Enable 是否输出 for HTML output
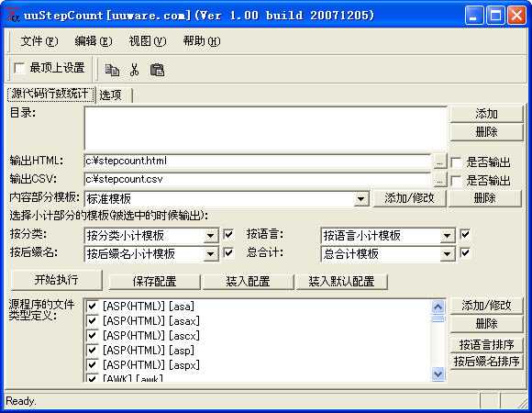 tap(457, 162)
